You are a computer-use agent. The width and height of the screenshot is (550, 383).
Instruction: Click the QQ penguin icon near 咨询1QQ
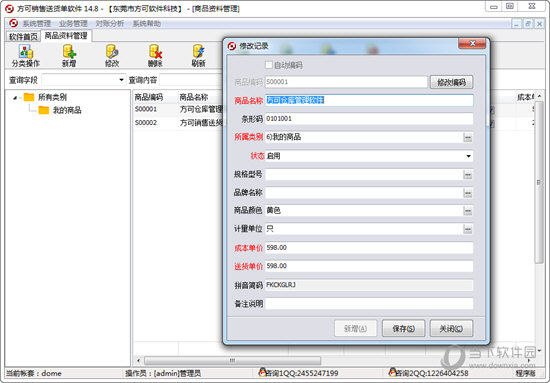pos(262,372)
